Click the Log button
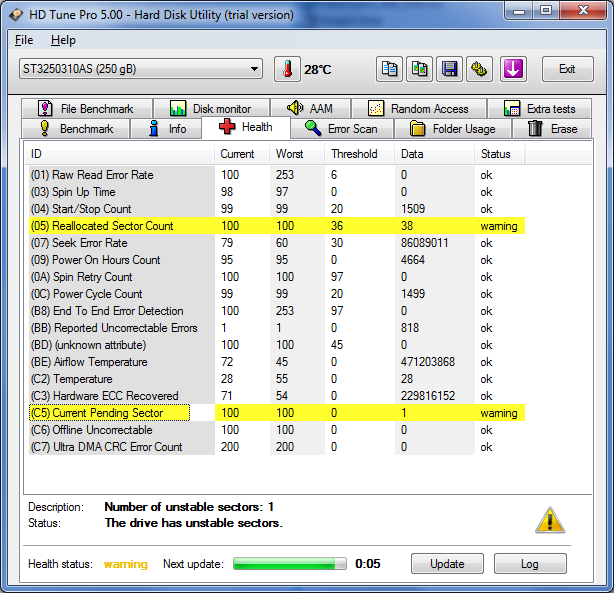The width and height of the screenshot is (614, 593). tap(529, 564)
